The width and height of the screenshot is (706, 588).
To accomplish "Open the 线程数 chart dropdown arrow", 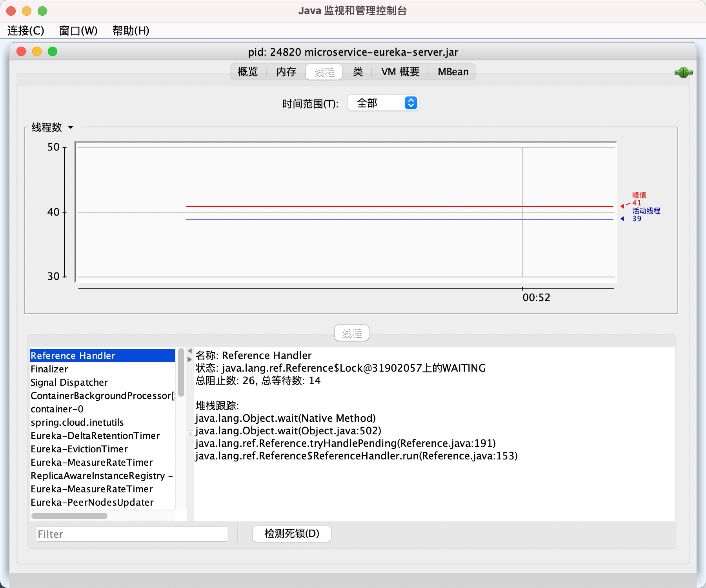I will (71, 127).
